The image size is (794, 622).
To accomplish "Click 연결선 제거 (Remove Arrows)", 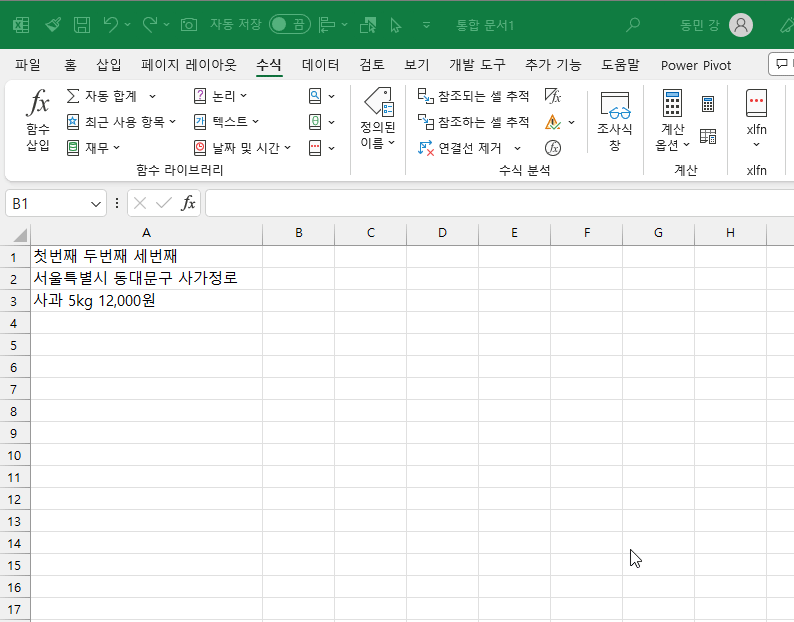I will [x=460, y=148].
